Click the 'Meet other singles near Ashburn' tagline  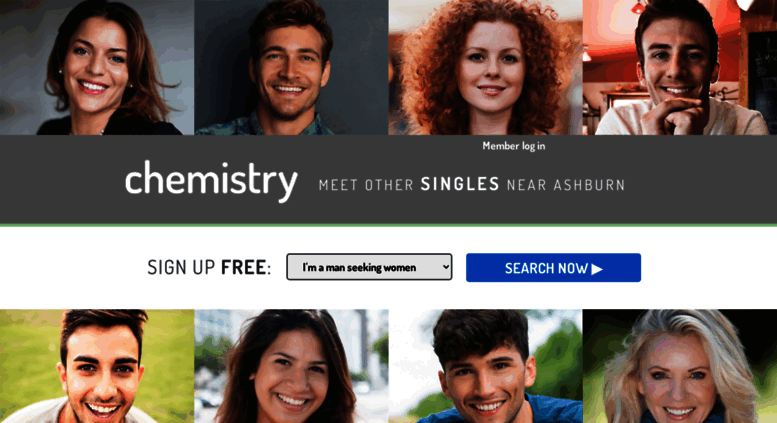click(472, 185)
